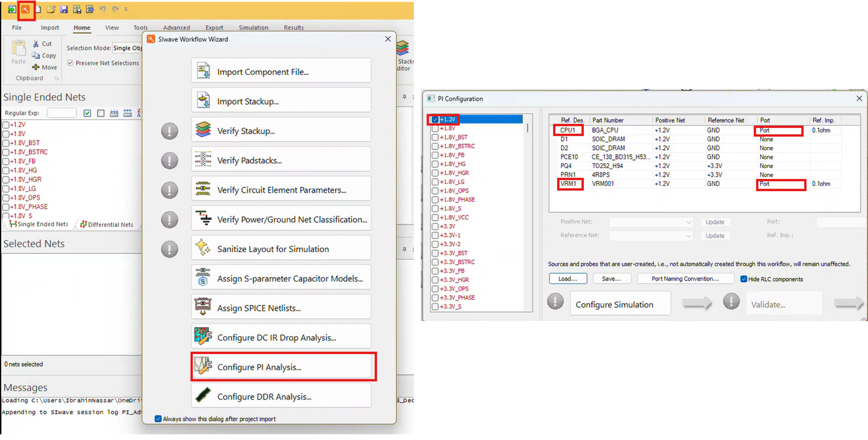Check +1.2V net in Single Ended Nets
The height and width of the screenshot is (440, 868).
[x=6, y=125]
